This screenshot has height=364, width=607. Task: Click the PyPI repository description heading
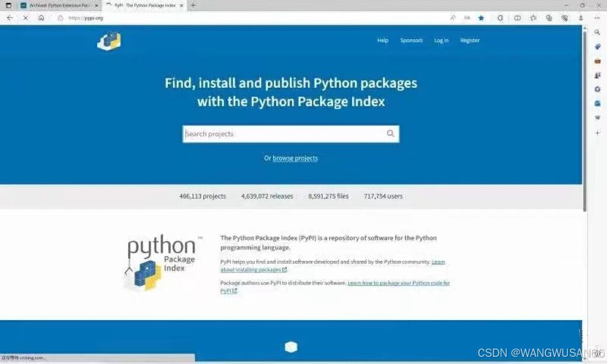tap(328, 242)
